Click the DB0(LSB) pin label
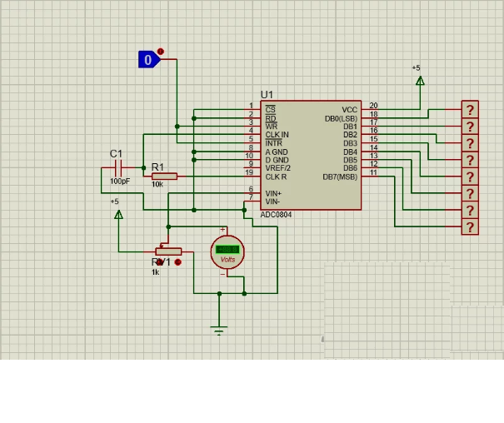This screenshot has height=423, width=504. tap(341, 118)
